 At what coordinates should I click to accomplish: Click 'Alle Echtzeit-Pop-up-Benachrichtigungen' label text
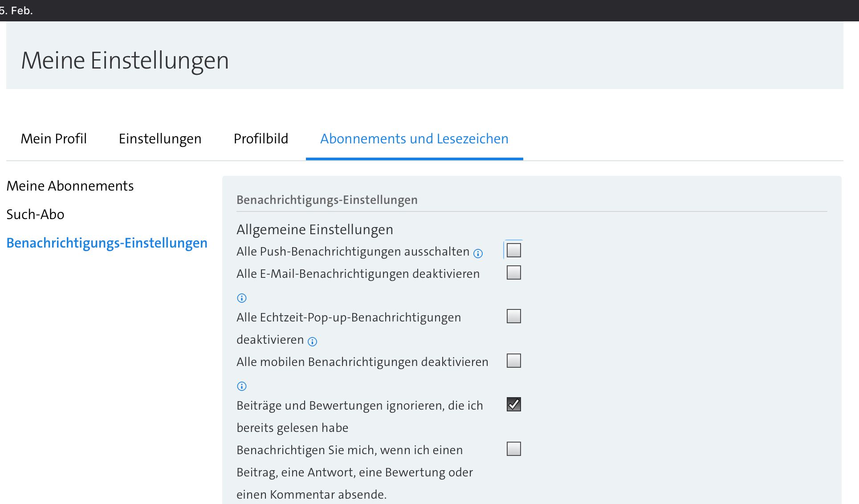click(349, 317)
